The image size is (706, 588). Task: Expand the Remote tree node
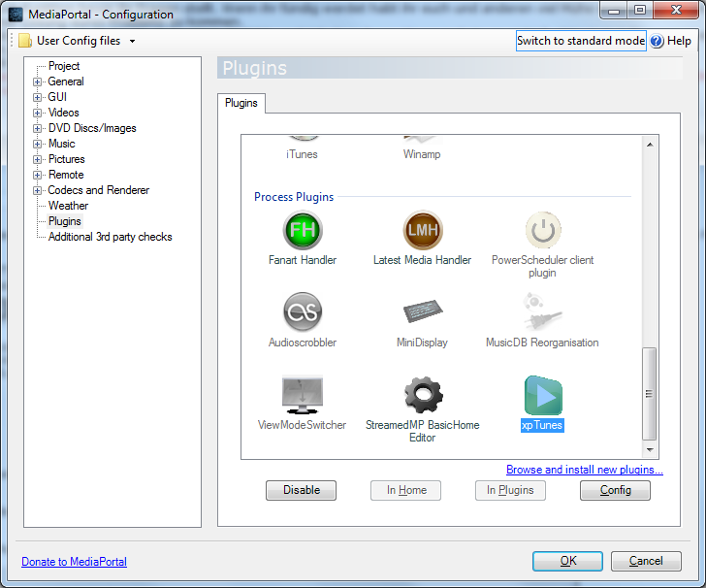tap(38, 175)
